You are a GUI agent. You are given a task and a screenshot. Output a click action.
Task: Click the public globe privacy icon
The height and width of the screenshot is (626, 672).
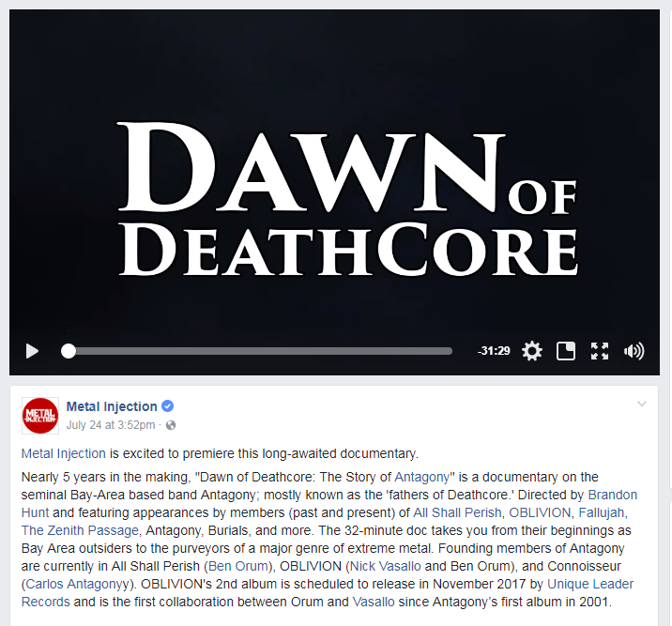click(171, 425)
